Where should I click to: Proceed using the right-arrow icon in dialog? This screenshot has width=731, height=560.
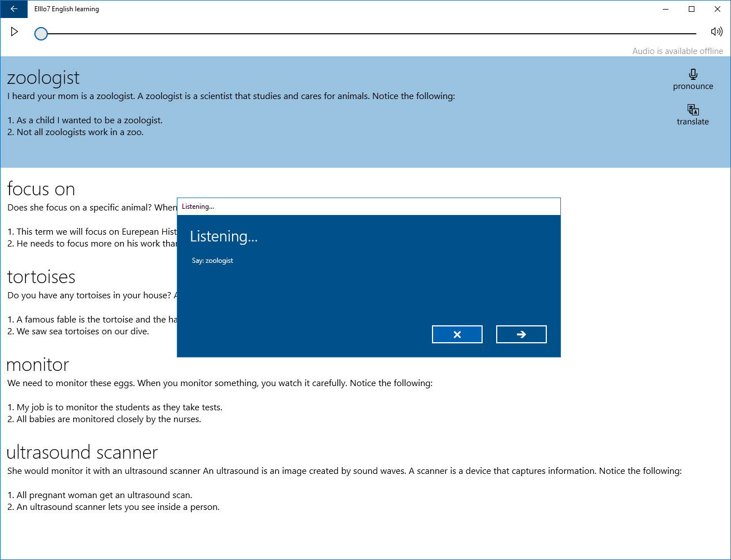pyautogui.click(x=521, y=334)
